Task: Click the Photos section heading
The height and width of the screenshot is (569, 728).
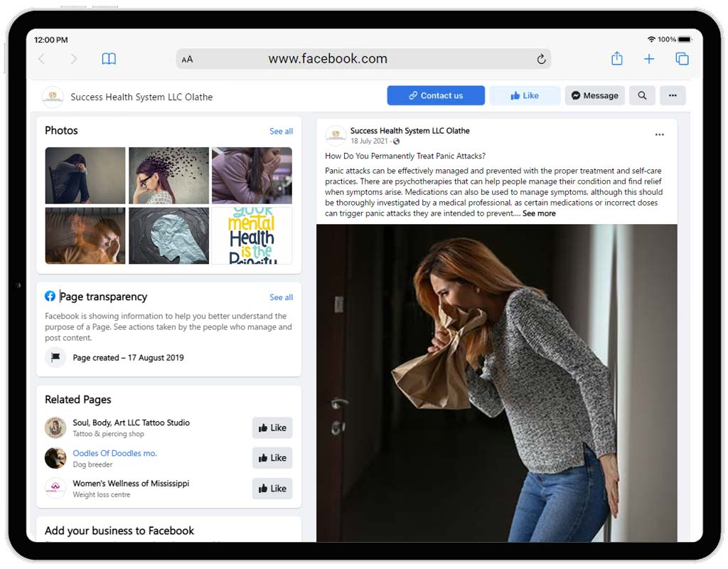Action: (x=61, y=131)
